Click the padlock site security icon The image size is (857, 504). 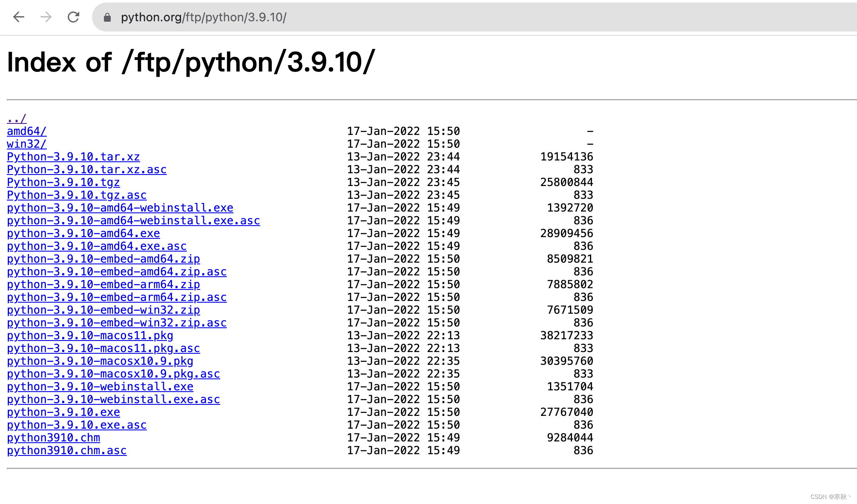coord(107,17)
